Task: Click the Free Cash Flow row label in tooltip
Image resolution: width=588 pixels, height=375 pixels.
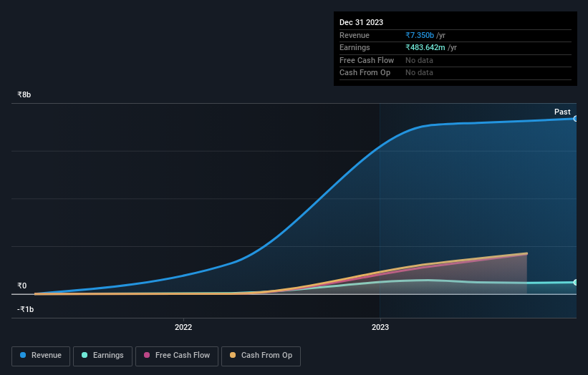Action: pyautogui.click(x=367, y=60)
